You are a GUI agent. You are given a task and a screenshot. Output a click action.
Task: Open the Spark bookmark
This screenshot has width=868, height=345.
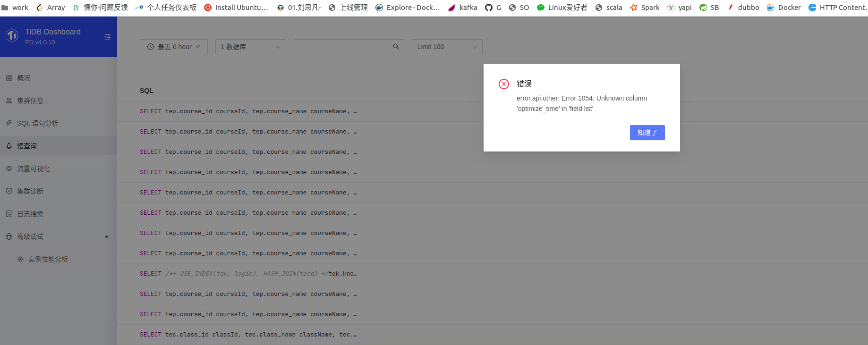point(645,8)
